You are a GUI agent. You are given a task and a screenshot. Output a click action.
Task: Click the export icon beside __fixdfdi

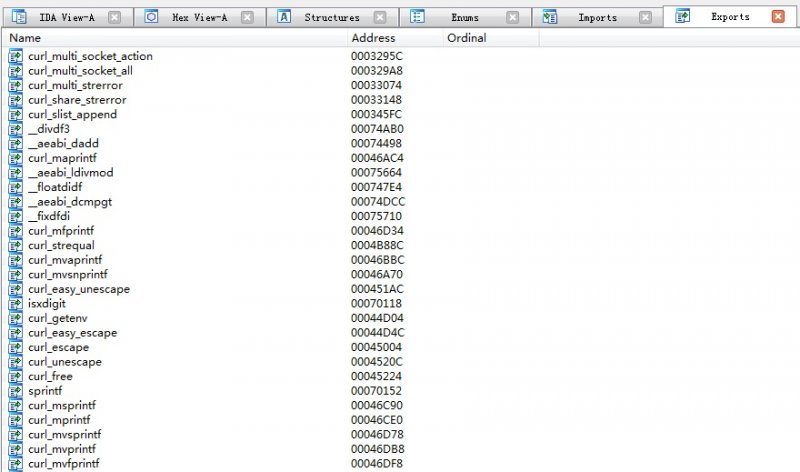pos(16,216)
